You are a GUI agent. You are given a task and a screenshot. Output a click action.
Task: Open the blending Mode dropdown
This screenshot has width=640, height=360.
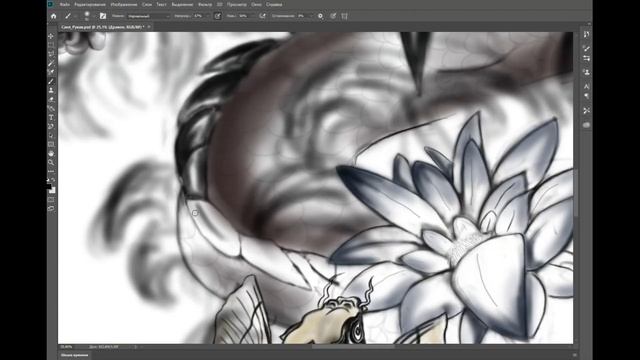tap(148, 16)
